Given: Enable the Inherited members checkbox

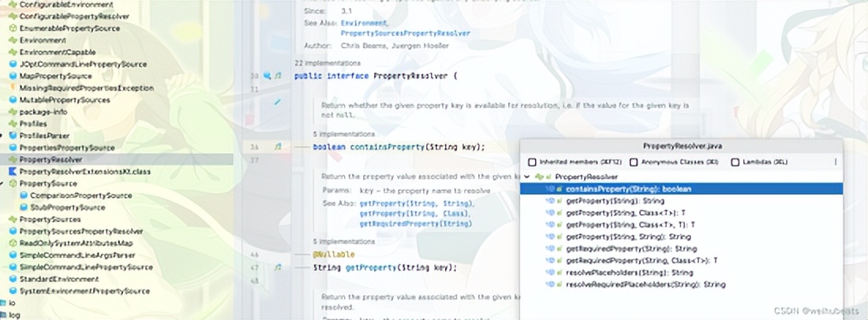Looking at the screenshot, I should (x=532, y=162).
